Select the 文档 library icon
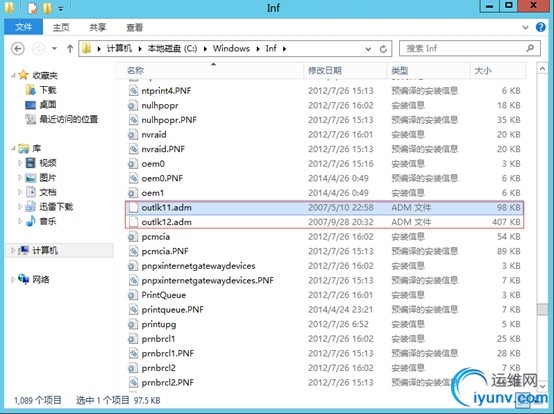 pyautogui.click(x=31, y=192)
